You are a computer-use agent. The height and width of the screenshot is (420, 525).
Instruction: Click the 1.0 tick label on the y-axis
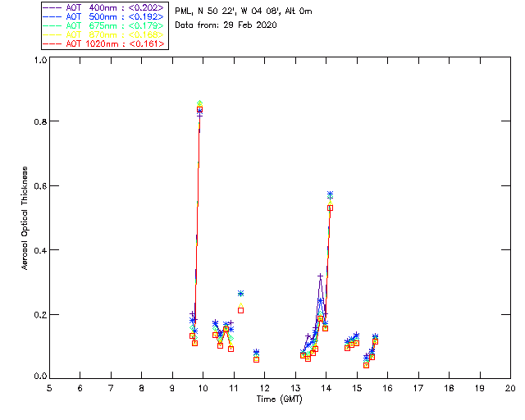(39, 61)
